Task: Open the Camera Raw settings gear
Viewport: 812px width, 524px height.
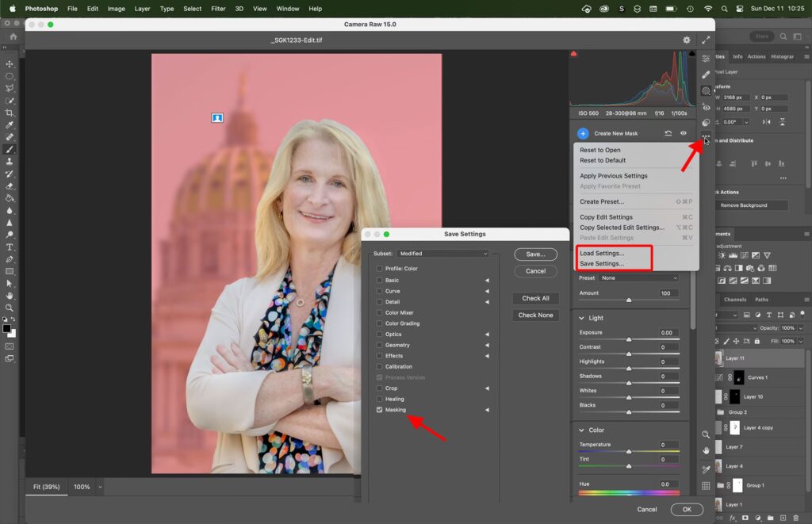Action: point(687,40)
